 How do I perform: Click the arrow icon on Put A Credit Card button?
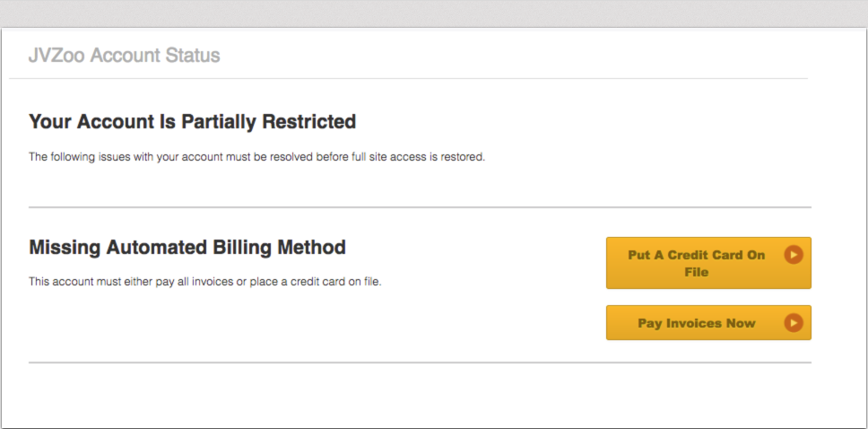click(794, 255)
